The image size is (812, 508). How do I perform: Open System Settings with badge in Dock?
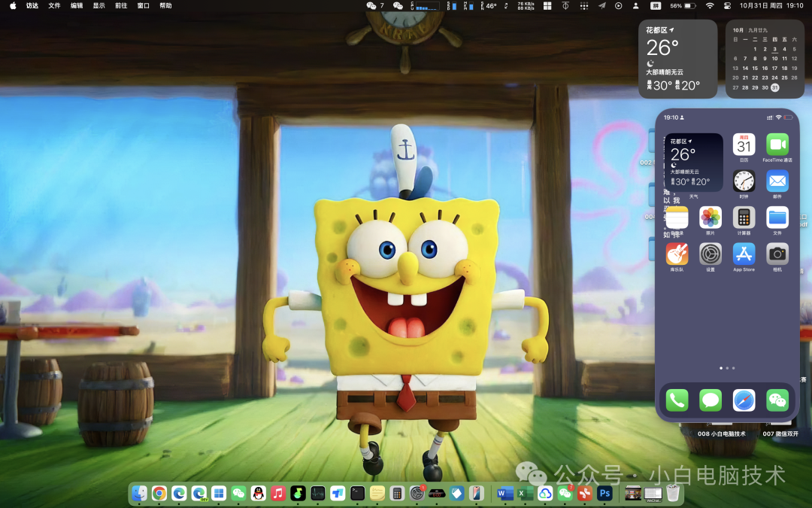pyautogui.click(x=417, y=493)
